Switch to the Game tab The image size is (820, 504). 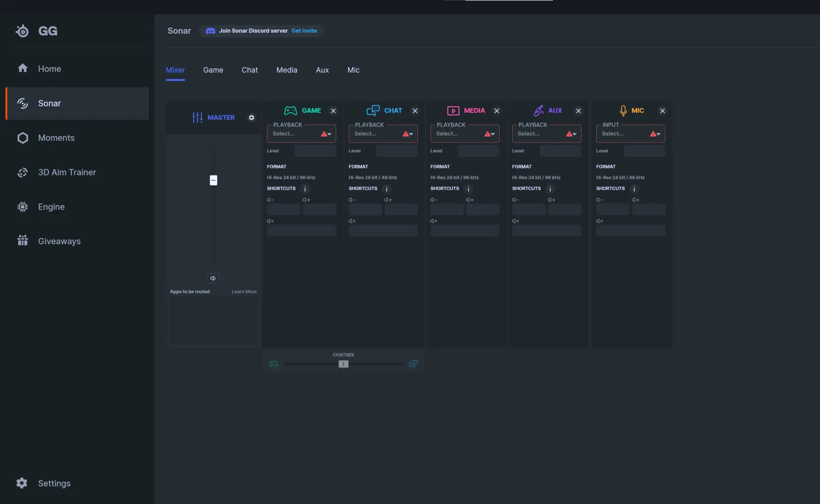[213, 70]
